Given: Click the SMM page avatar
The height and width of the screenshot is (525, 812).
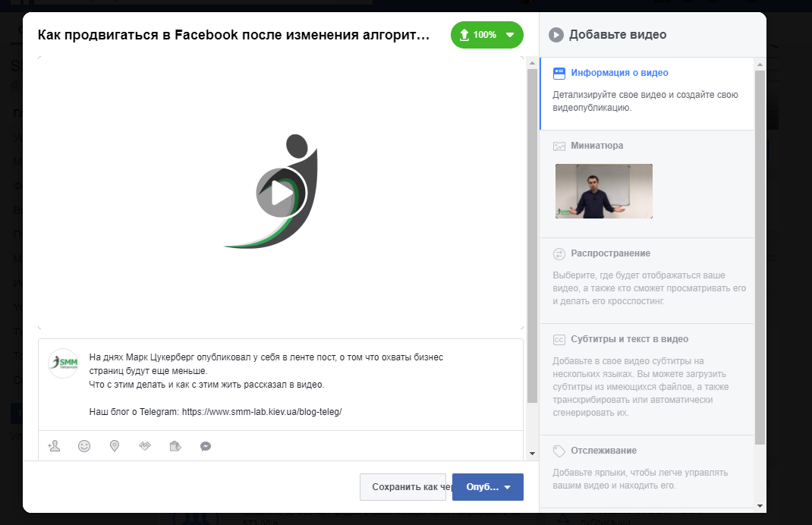Looking at the screenshot, I should point(63,363).
